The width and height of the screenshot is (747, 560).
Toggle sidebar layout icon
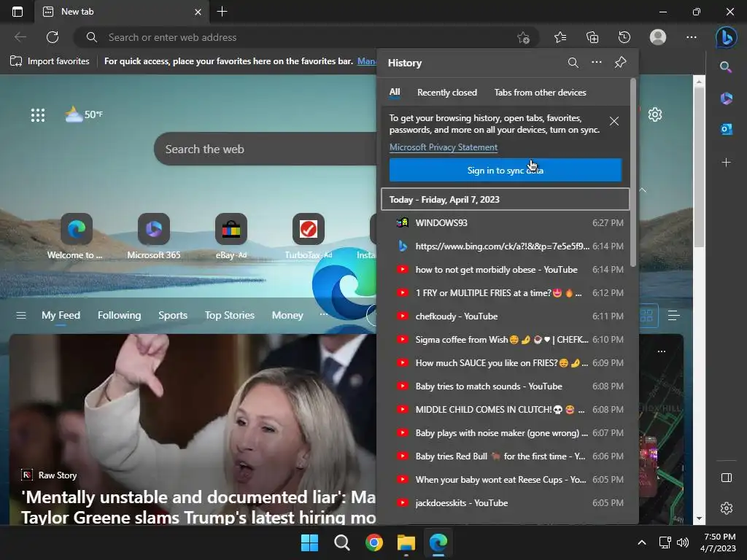pyautogui.click(x=726, y=478)
